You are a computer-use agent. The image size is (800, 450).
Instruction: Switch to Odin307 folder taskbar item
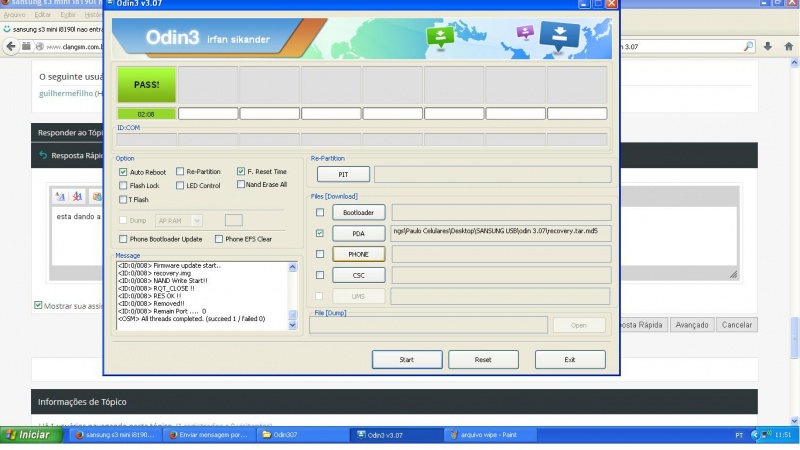(301, 435)
